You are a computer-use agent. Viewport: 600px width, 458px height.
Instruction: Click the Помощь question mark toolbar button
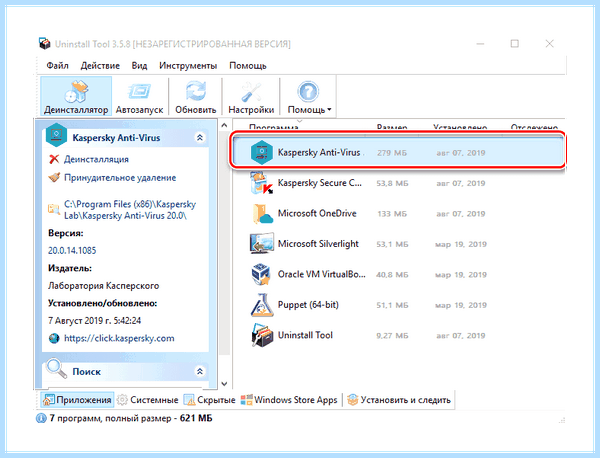pyautogui.click(x=308, y=96)
